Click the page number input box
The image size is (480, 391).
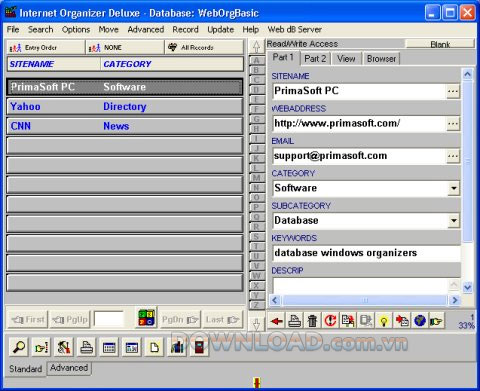(109, 319)
